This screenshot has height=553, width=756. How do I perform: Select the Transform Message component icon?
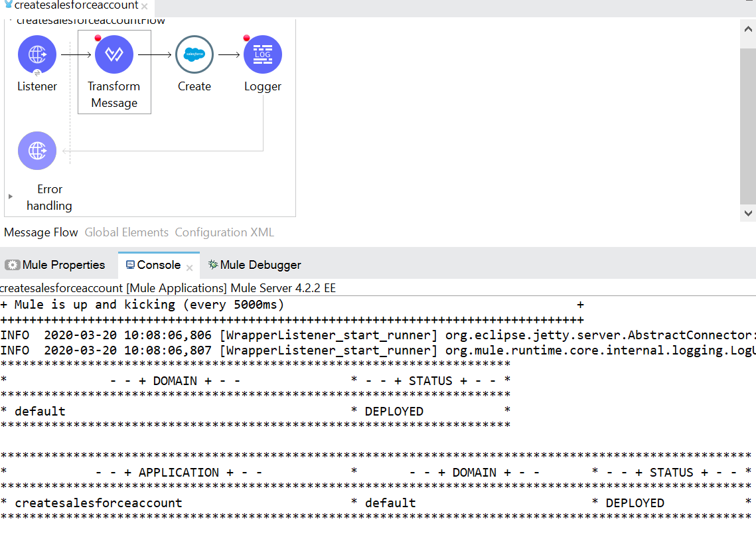[114, 54]
